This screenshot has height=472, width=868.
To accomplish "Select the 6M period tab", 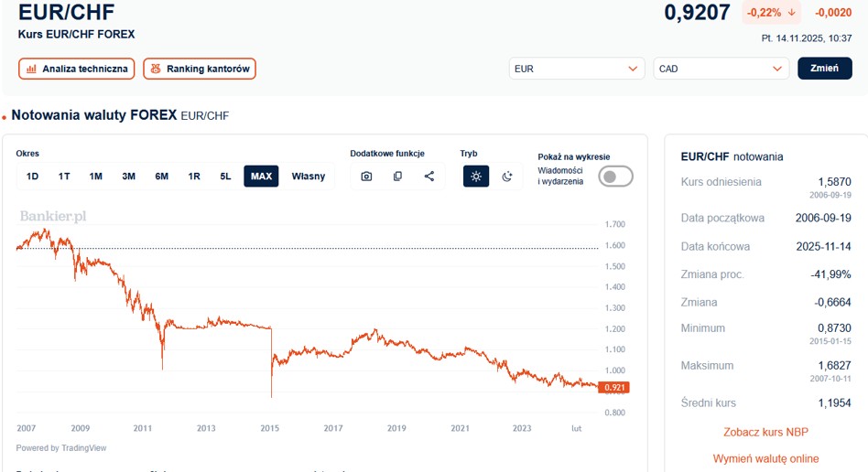I will tap(161, 177).
